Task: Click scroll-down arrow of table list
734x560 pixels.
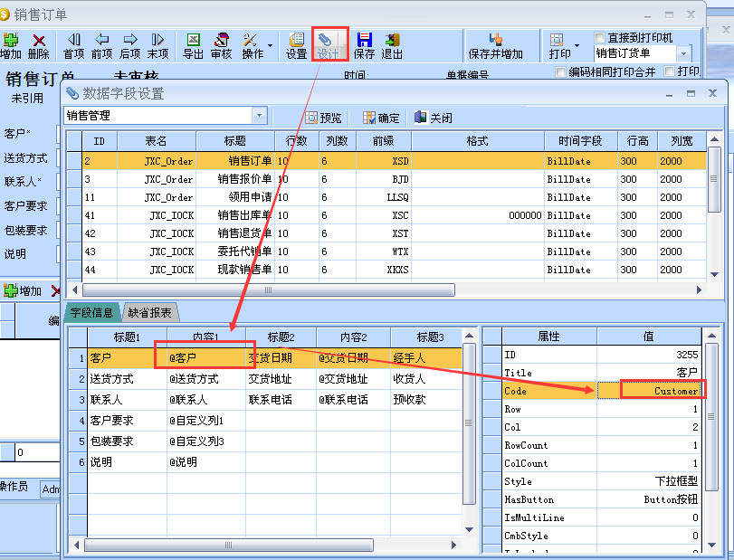Action: (x=714, y=274)
